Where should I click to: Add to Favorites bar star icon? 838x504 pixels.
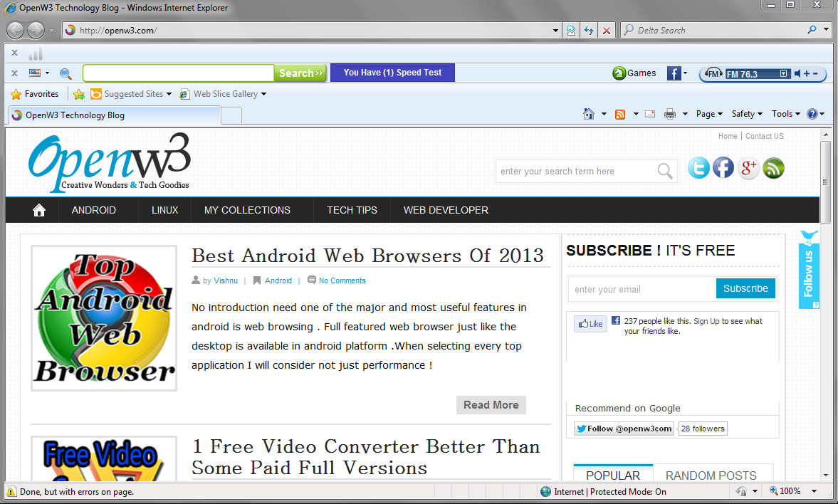pyautogui.click(x=79, y=94)
